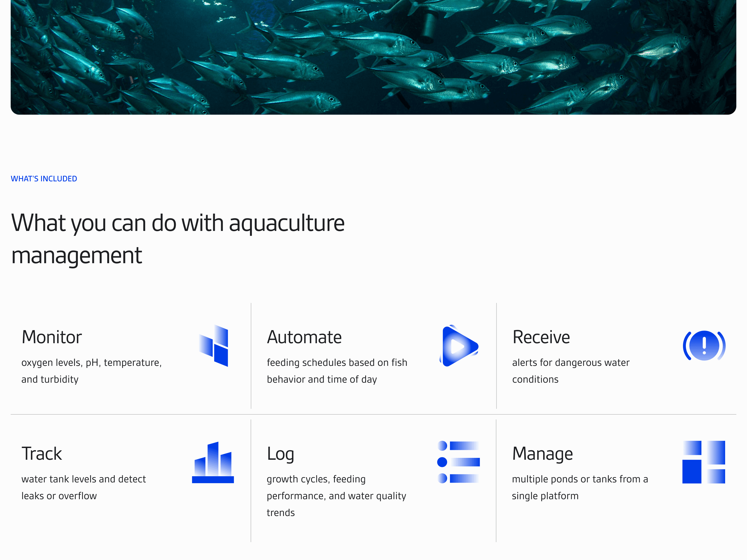Select the Automate feature heading
Image resolution: width=747 pixels, height=560 pixels.
coord(304,337)
